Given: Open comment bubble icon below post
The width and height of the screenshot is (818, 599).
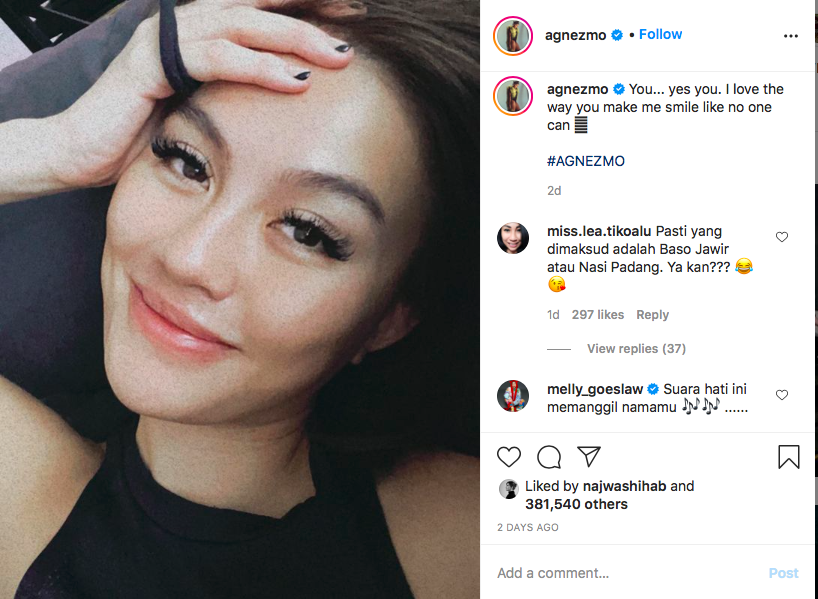Looking at the screenshot, I should (549, 457).
